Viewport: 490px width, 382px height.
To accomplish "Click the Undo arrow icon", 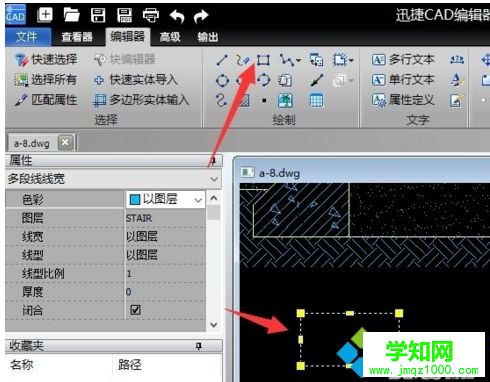I will coord(177,16).
